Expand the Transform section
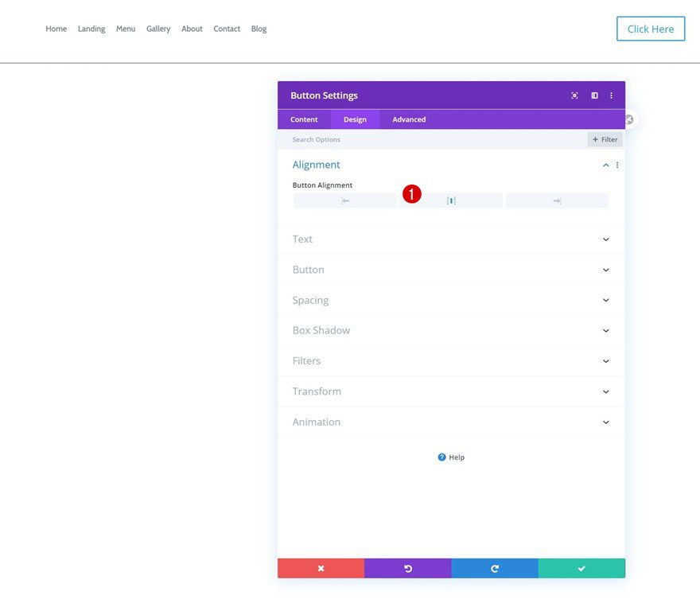Image resolution: width=700 pixels, height=607 pixels. point(450,391)
